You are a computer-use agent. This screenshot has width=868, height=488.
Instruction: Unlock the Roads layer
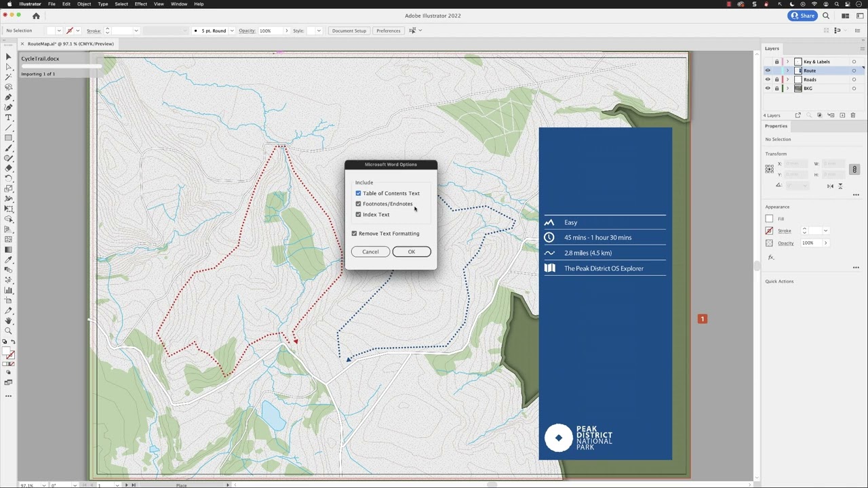(777, 79)
